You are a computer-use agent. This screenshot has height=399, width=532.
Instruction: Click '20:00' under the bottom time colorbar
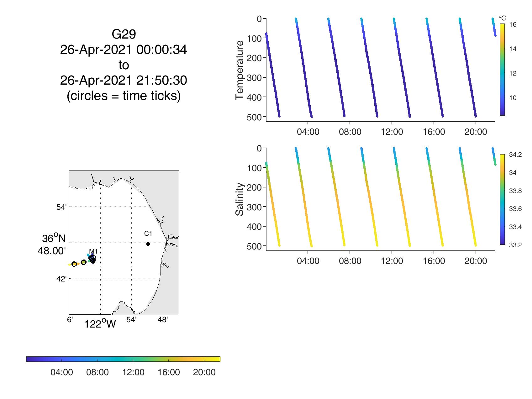(x=204, y=372)
